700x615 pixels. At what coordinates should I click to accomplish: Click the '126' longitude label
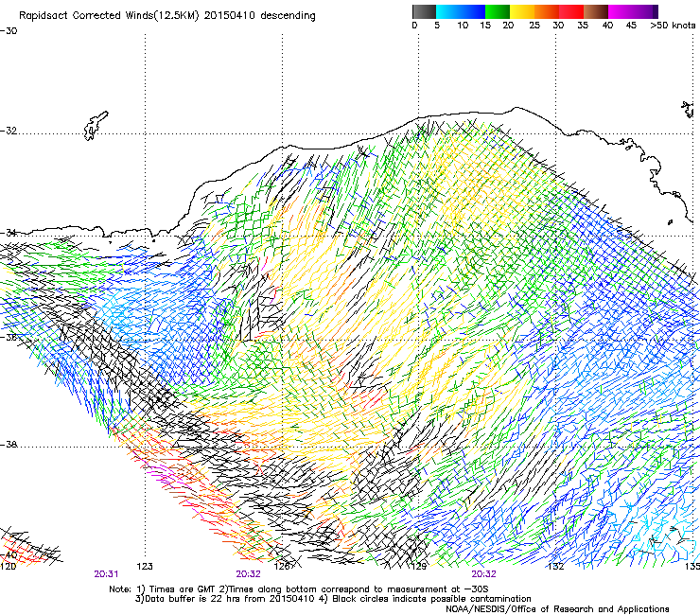pyautogui.click(x=282, y=567)
